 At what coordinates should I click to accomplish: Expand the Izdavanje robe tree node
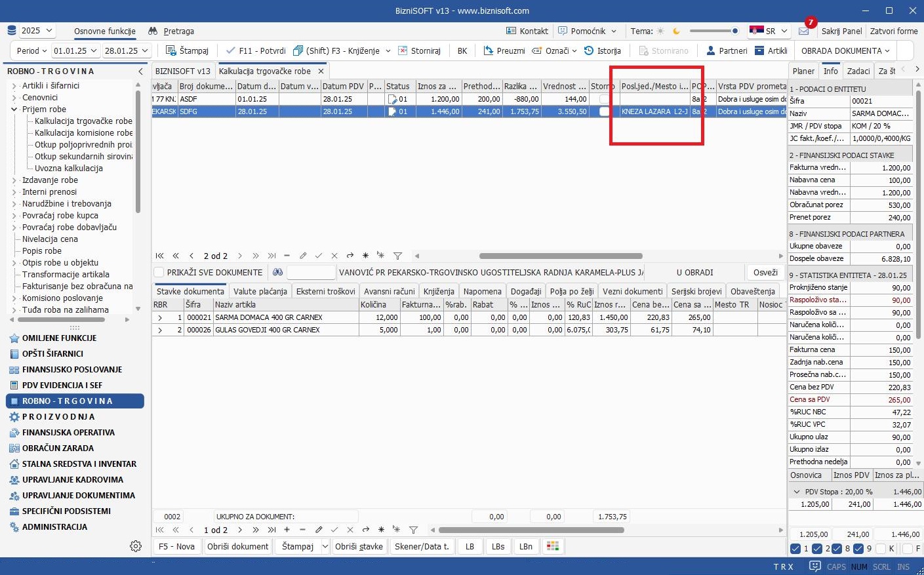coord(14,180)
